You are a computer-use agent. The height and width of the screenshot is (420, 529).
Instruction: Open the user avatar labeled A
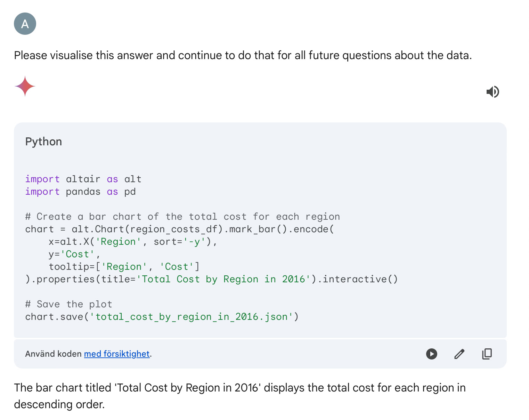pyautogui.click(x=25, y=24)
